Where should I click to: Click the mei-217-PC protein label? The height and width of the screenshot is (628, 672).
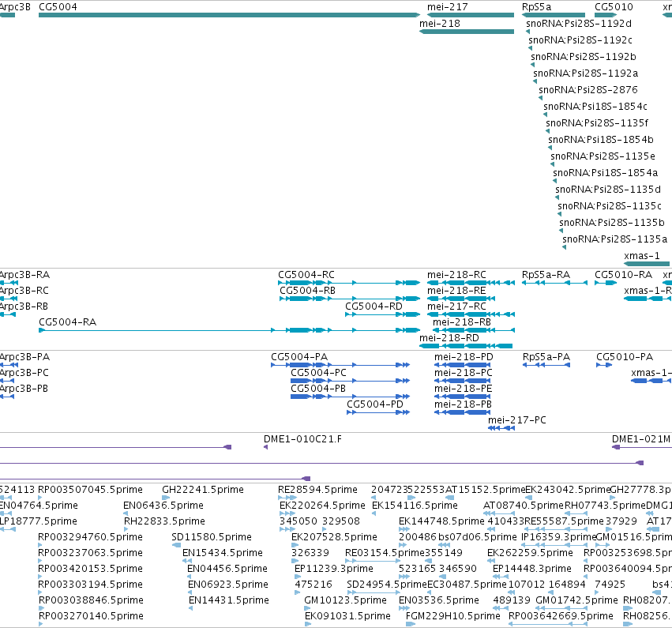pos(517,420)
